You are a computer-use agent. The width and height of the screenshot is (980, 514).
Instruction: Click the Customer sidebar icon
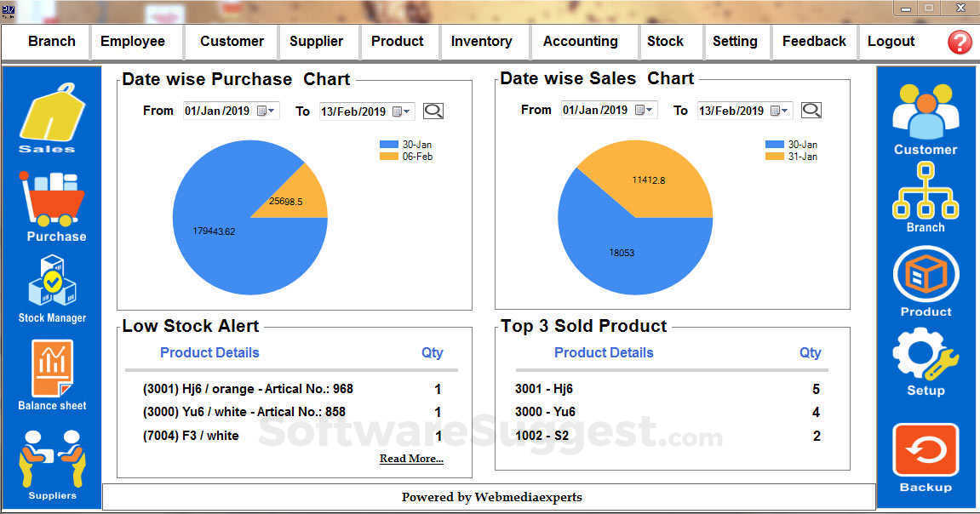coord(926,112)
